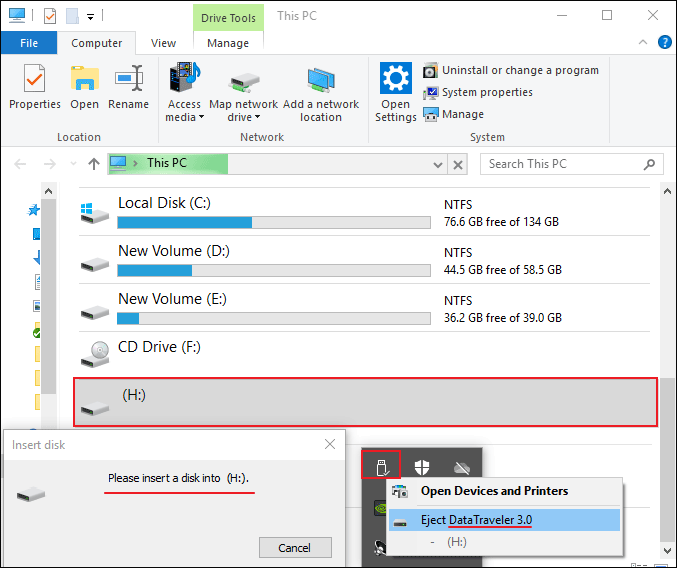
Task: Close the Insert disk dialog
Action: (x=330, y=444)
